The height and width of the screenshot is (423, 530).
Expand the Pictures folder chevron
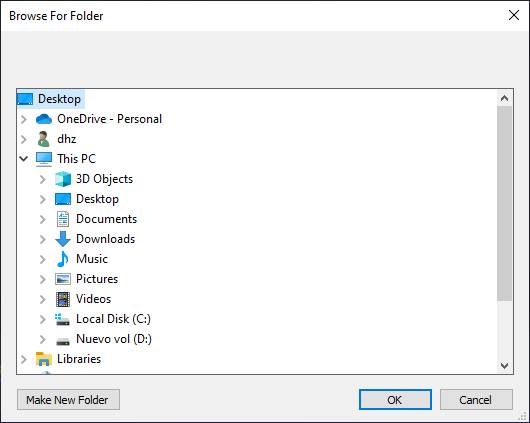tap(43, 279)
